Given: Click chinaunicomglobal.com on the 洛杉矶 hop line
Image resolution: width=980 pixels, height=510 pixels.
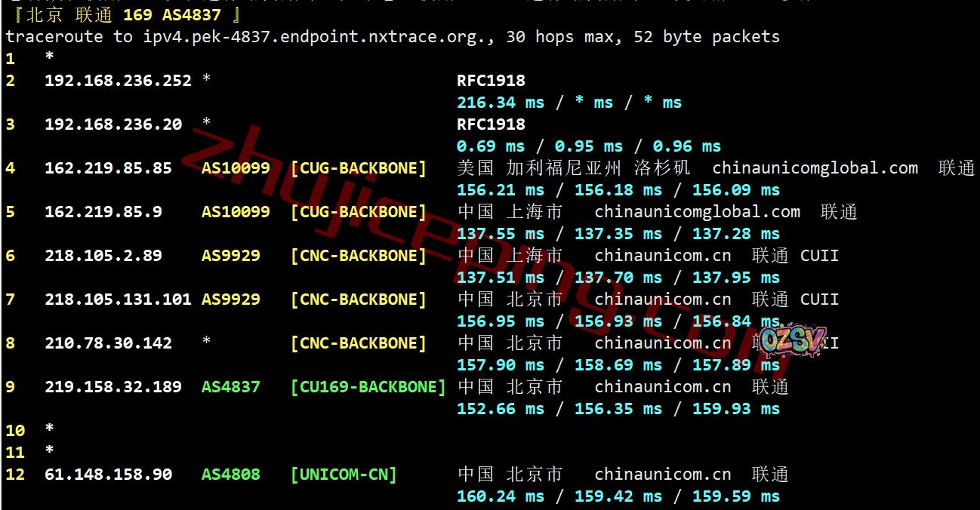Looking at the screenshot, I should tap(815, 167).
